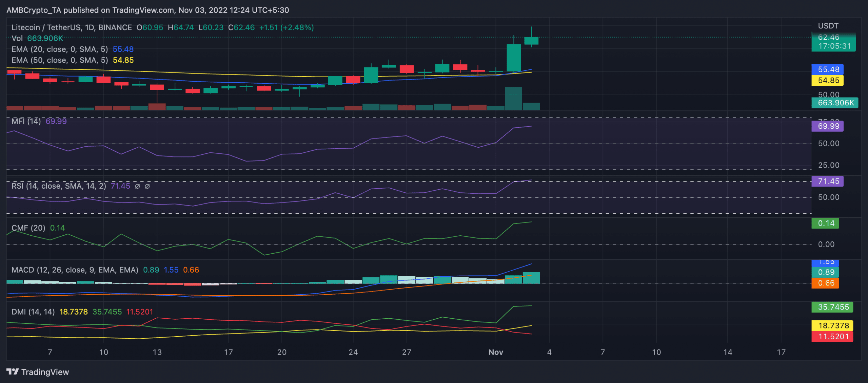Click the Nov label on time axis
The image size is (868, 383).
[496, 352]
